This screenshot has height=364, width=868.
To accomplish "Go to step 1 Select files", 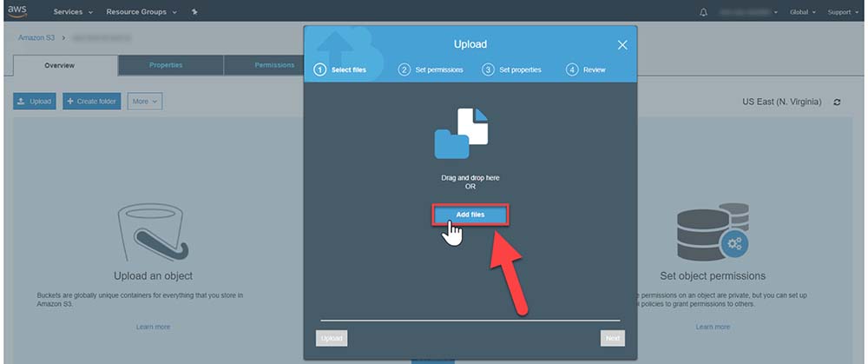I will coord(340,69).
